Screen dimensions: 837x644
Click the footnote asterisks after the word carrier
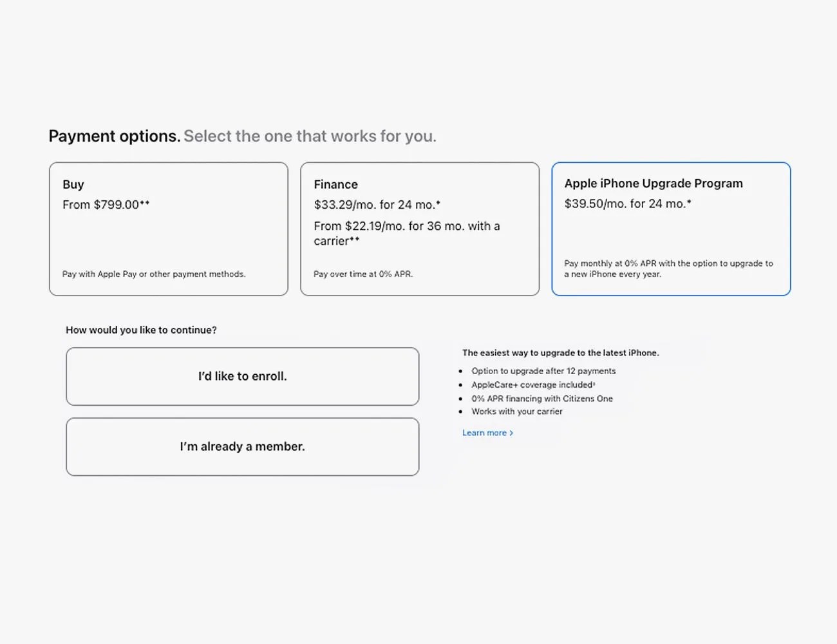pos(355,240)
